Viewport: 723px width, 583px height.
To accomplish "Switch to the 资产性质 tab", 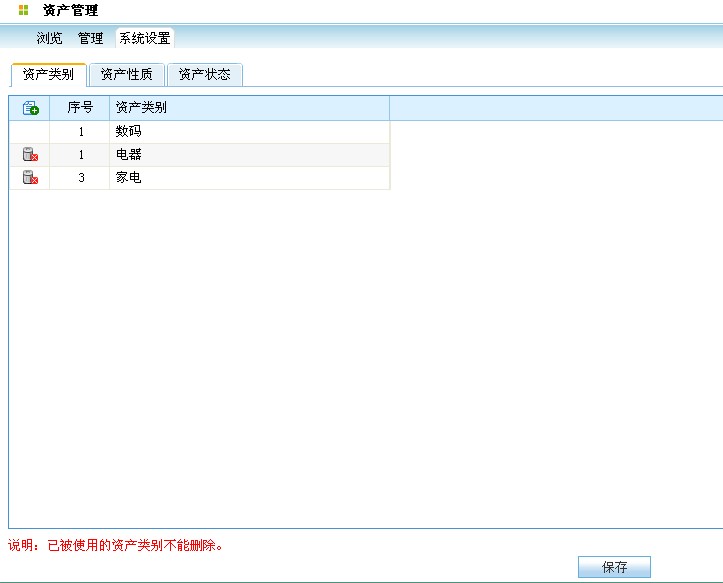I will (126, 75).
